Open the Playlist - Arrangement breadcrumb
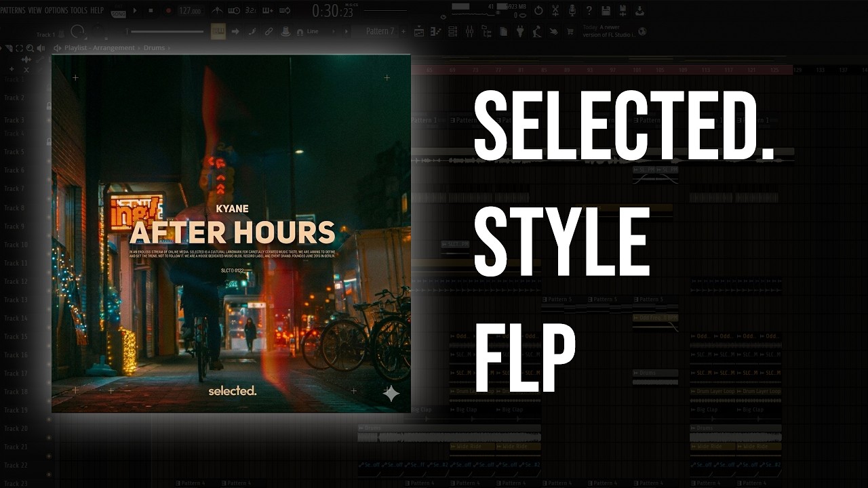This screenshot has height=488, width=868. click(x=100, y=48)
